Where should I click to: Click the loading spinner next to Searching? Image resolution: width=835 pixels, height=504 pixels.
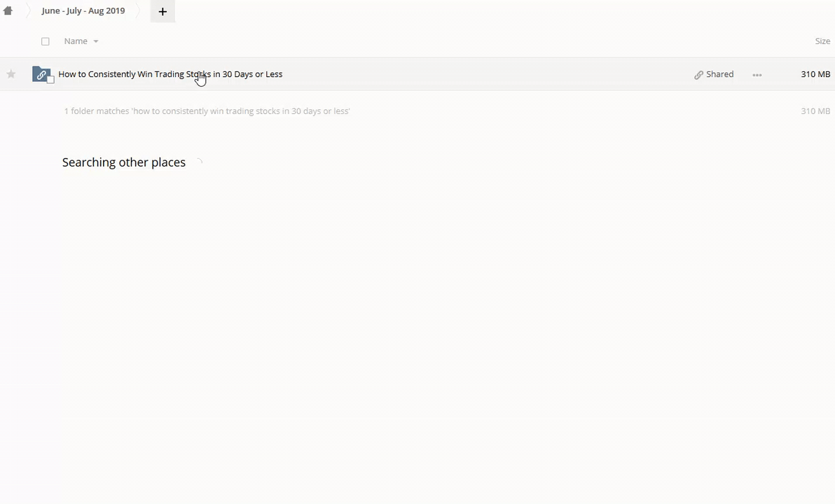click(x=199, y=162)
